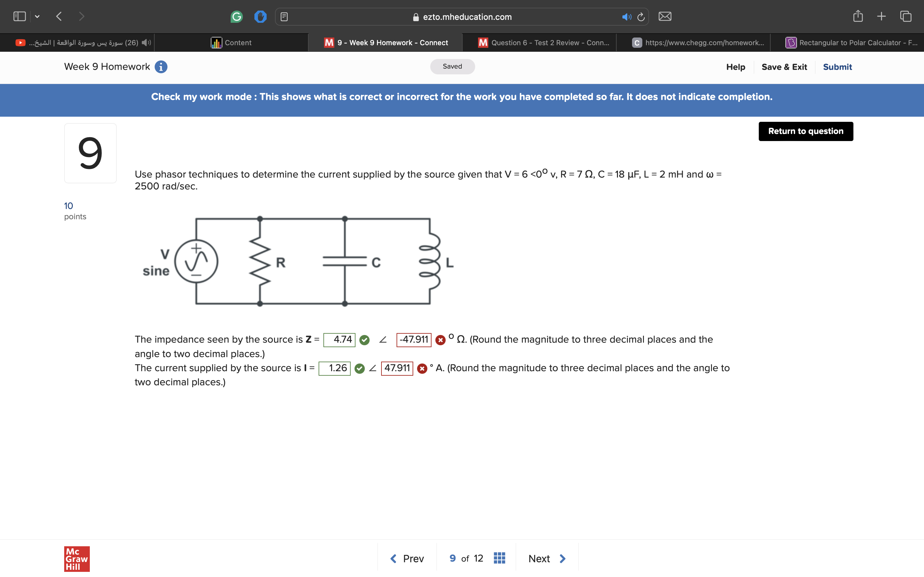Viewport: 924px width, 577px height.
Task: Open Reader view in the address bar
Action: (x=284, y=16)
